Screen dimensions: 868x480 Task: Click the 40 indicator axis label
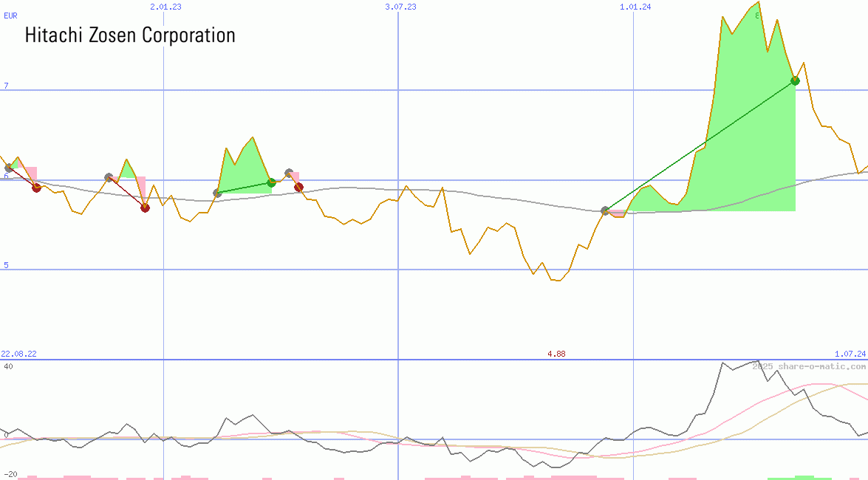pos(8,366)
